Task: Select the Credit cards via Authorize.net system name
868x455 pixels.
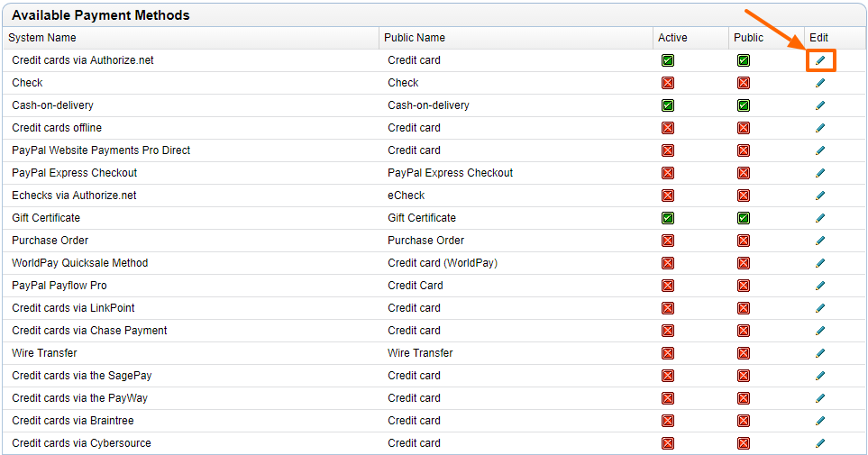Action: coord(83,60)
